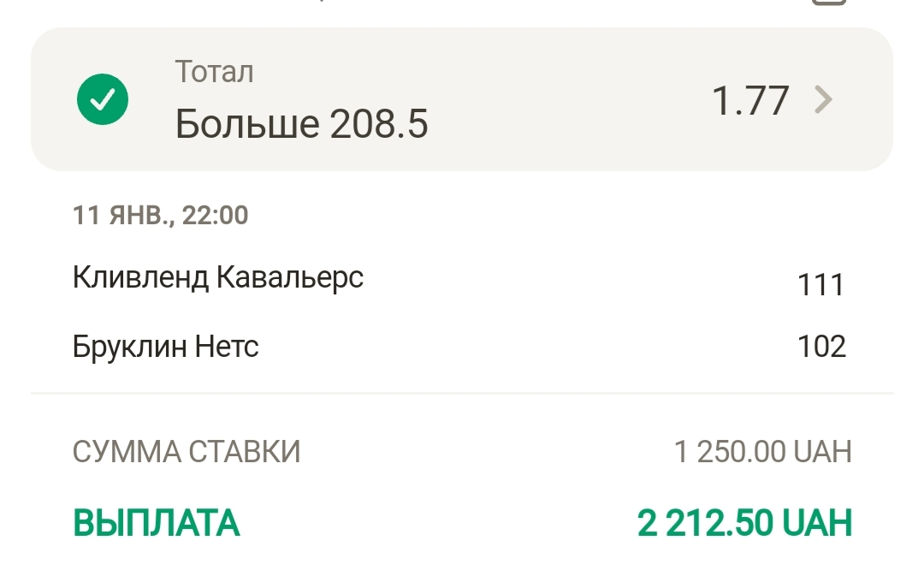Click the "208.5" total line value
924x582 pixels.
coord(379,125)
